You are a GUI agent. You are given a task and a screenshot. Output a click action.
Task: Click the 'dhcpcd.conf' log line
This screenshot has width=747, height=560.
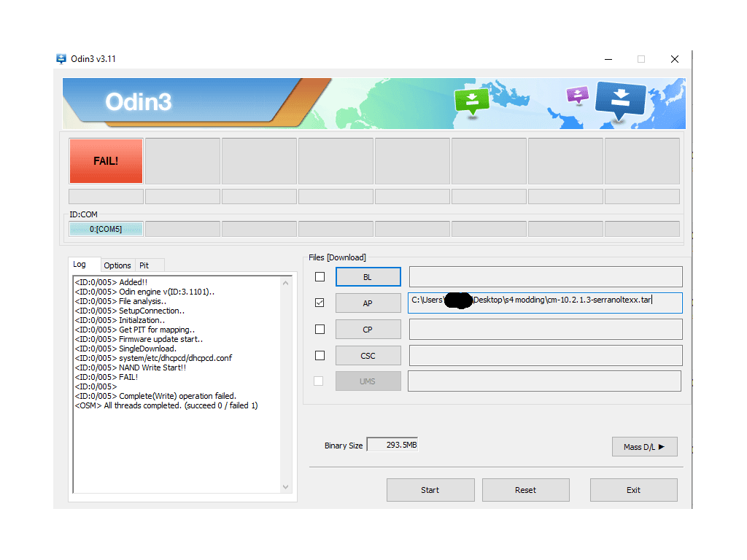point(153,358)
